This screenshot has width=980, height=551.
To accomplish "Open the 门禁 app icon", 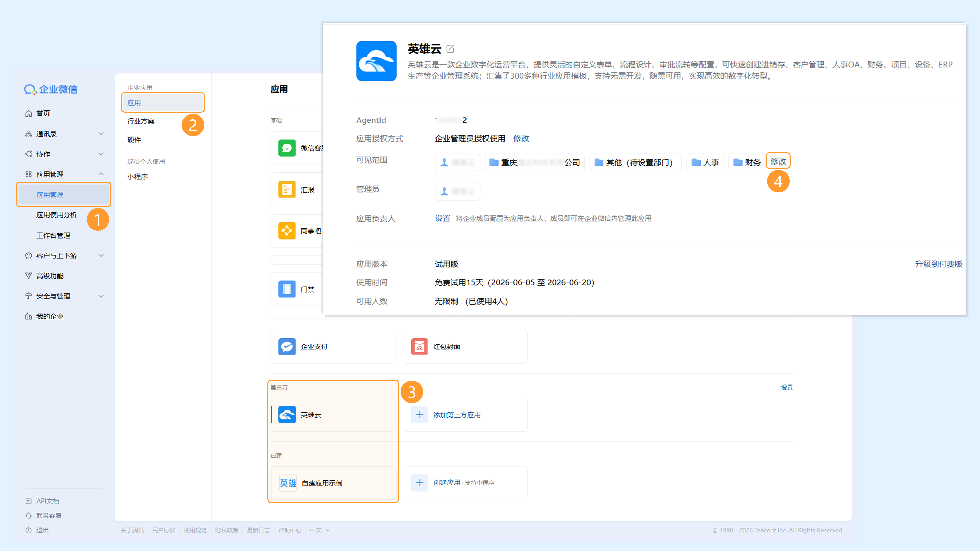I will point(287,289).
